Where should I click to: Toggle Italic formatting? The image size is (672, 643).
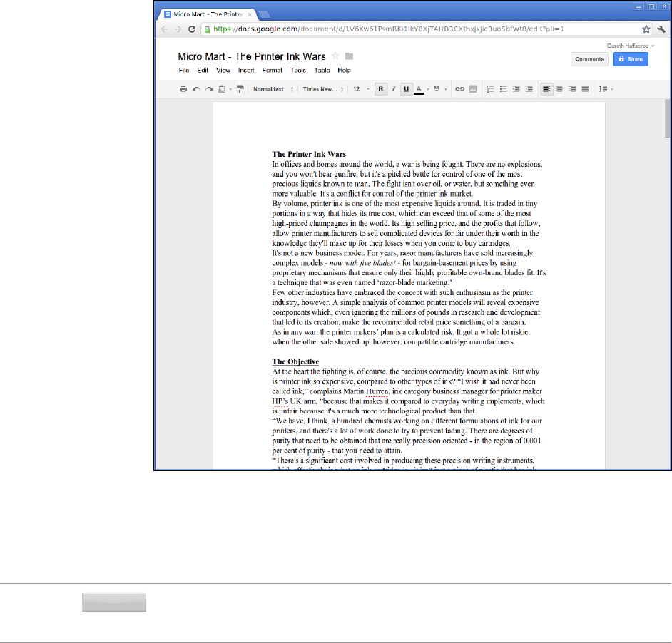pos(394,89)
